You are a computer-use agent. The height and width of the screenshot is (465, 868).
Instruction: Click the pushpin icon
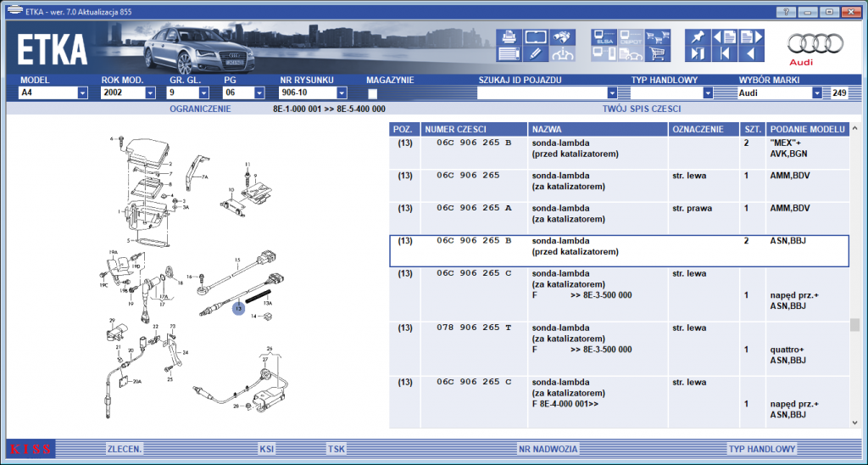point(698,37)
